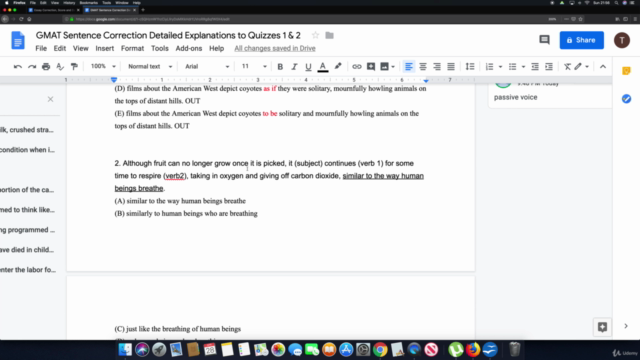This screenshot has height=360, width=640.
Task: Open the Tools menu
Action: click(x=160, y=48)
